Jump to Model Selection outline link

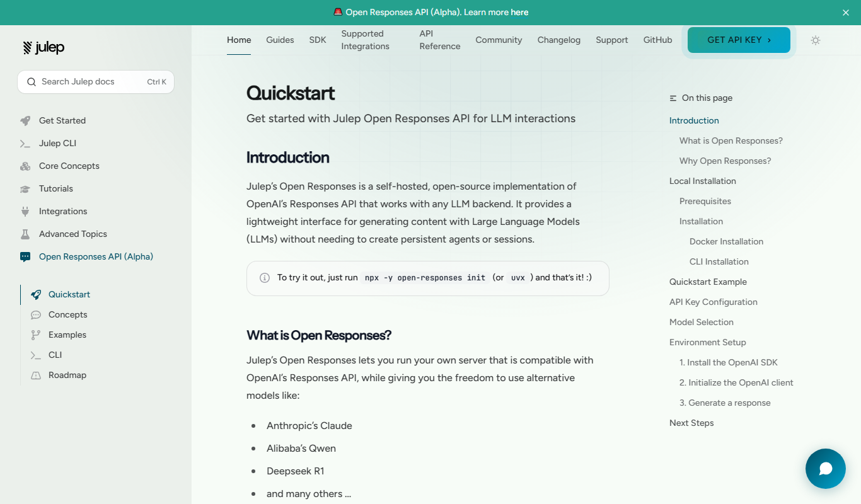click(702, 322)
